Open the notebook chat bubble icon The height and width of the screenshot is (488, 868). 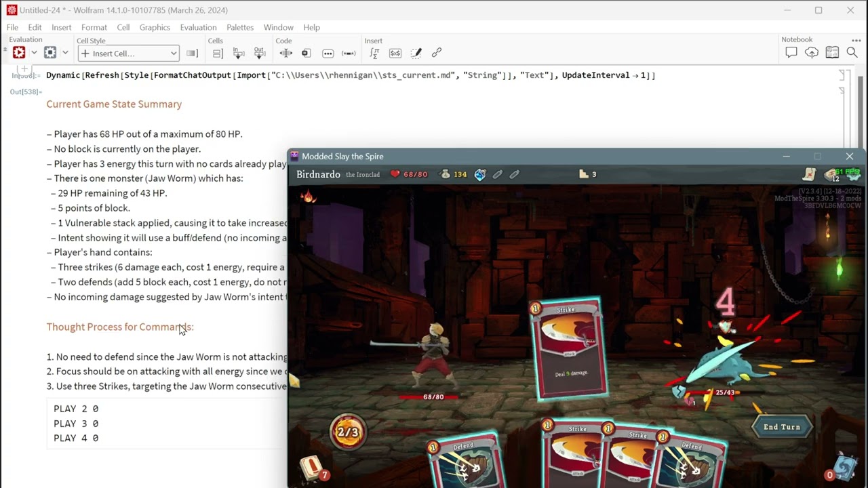(791, 53)
